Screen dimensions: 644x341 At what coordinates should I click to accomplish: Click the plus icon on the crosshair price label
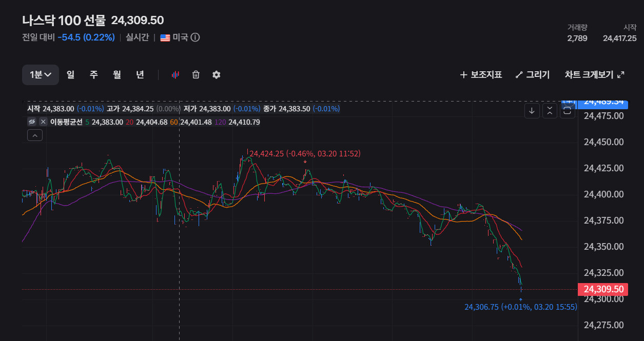570,102
